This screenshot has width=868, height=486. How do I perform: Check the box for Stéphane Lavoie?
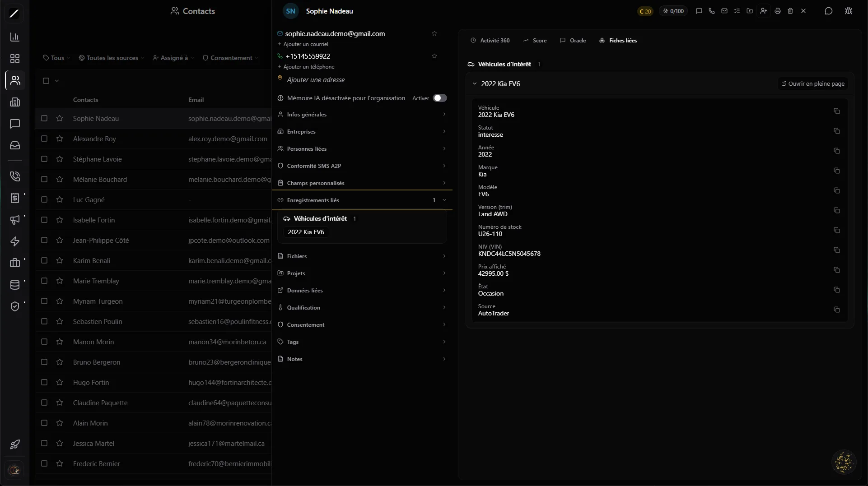tap(44, 159)
